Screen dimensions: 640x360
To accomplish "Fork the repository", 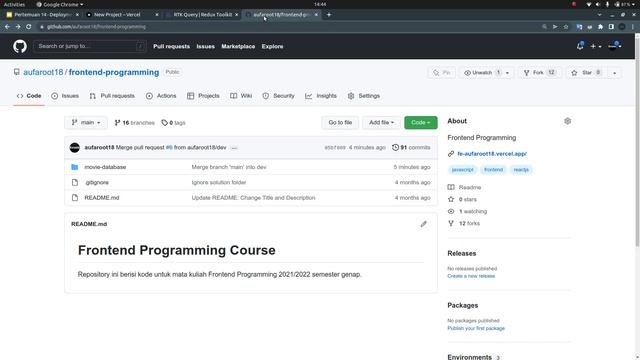I will click(540, 73).
